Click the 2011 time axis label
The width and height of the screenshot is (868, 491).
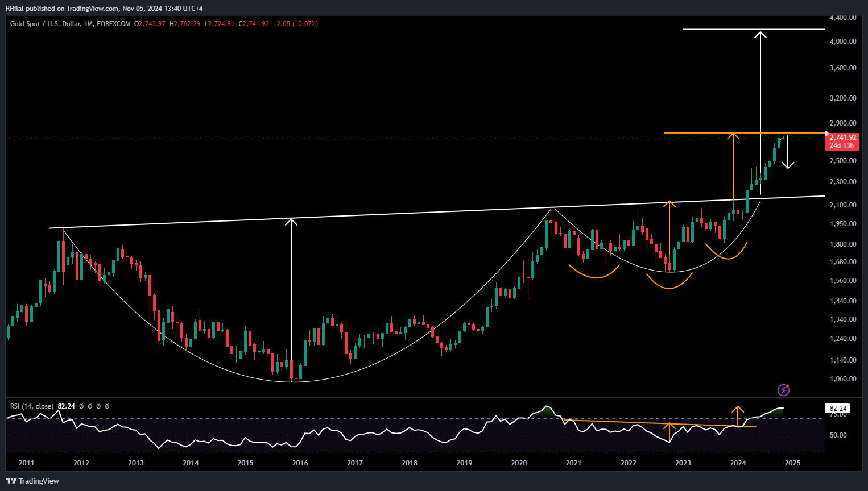27,463
